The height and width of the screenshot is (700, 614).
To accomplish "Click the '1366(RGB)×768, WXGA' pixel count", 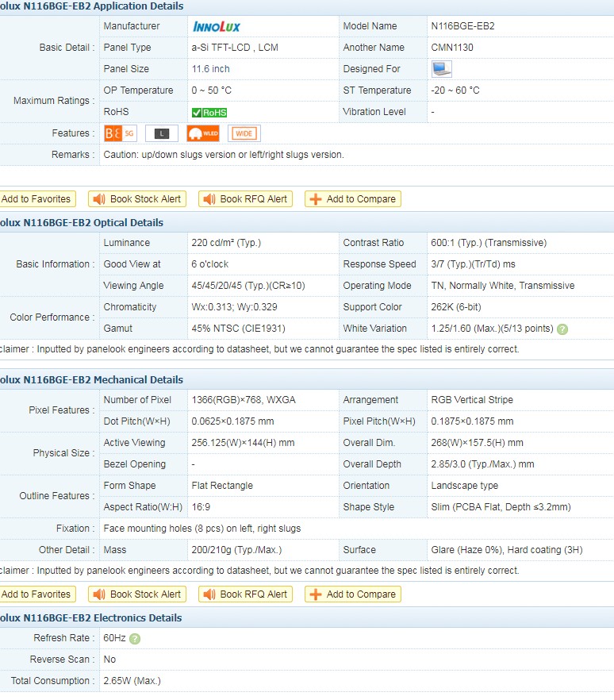I will pyautogui.click(x=244, y=399).
